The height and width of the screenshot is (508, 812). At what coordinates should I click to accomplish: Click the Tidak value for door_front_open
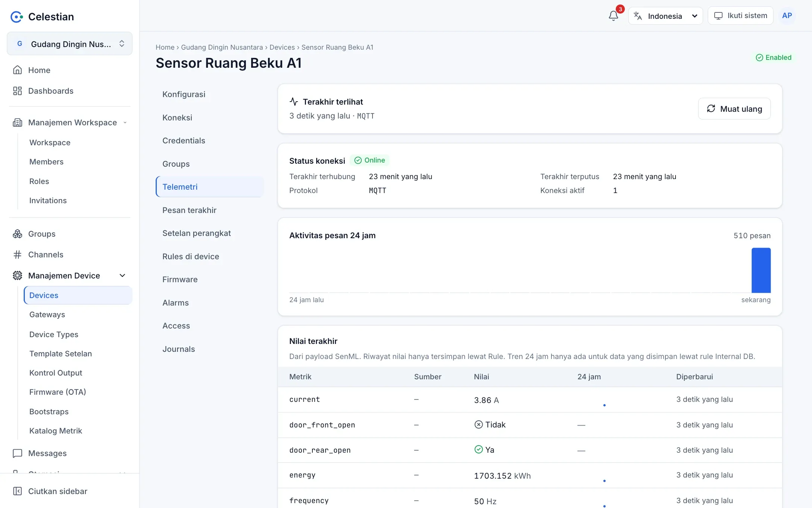coord(490,425)
